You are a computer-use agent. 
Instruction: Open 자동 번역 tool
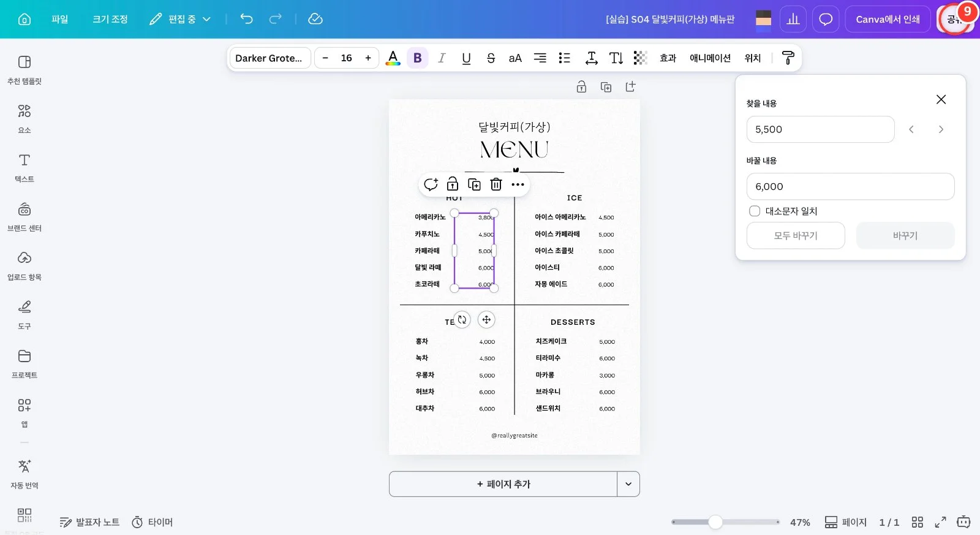24,474
